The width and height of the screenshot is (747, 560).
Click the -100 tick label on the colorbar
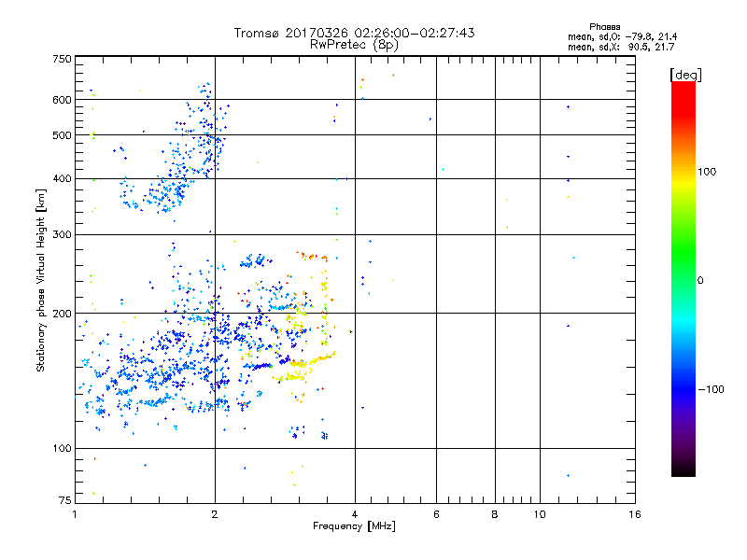click(x=710, y=388)
